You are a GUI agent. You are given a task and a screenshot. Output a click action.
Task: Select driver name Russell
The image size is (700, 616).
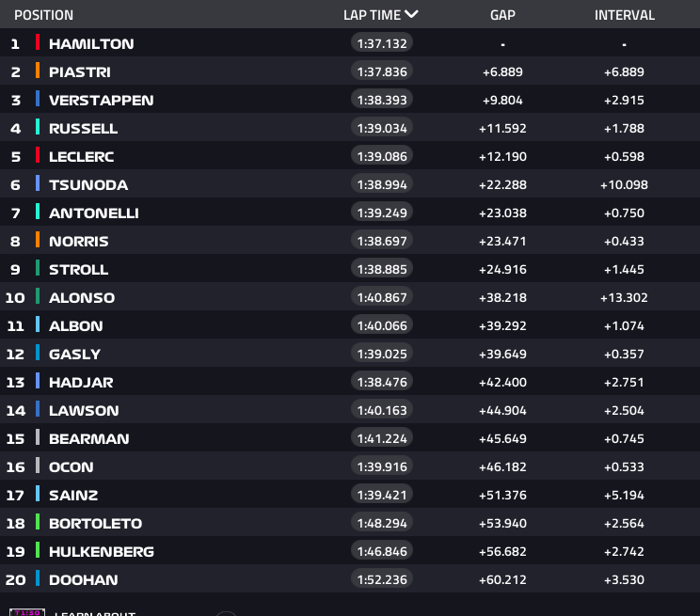tap(83, 128)
